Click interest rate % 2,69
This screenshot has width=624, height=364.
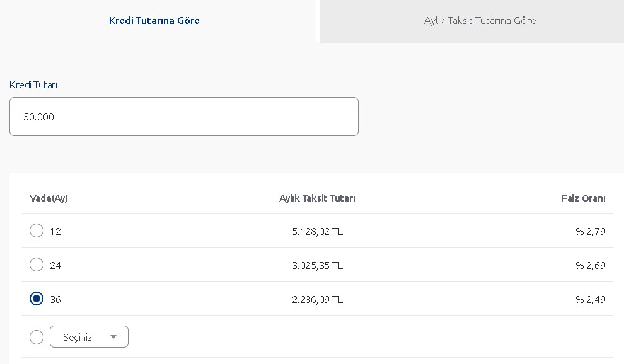(x=591, y=265)
